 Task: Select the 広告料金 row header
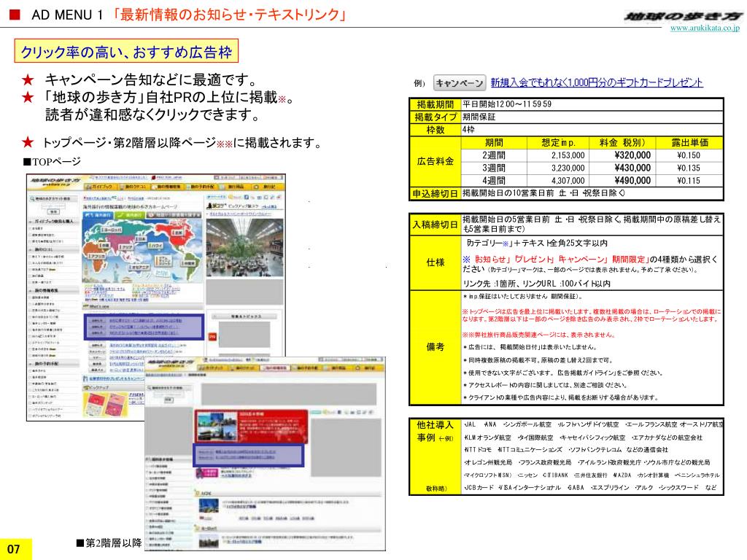436,162
